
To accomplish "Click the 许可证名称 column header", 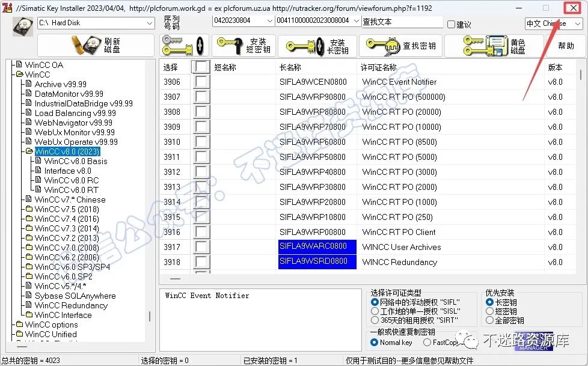I will point(378,67).
